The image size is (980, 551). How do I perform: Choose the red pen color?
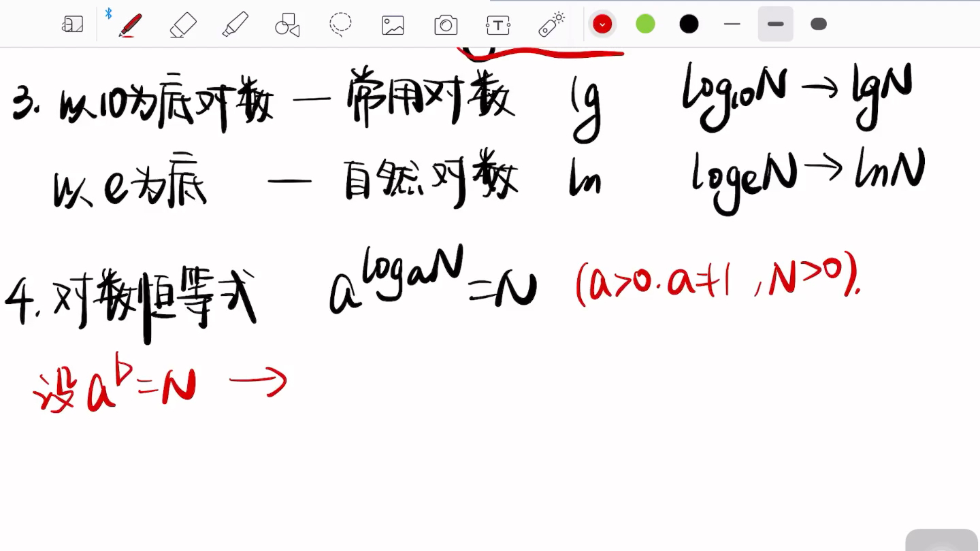point(602,24)
